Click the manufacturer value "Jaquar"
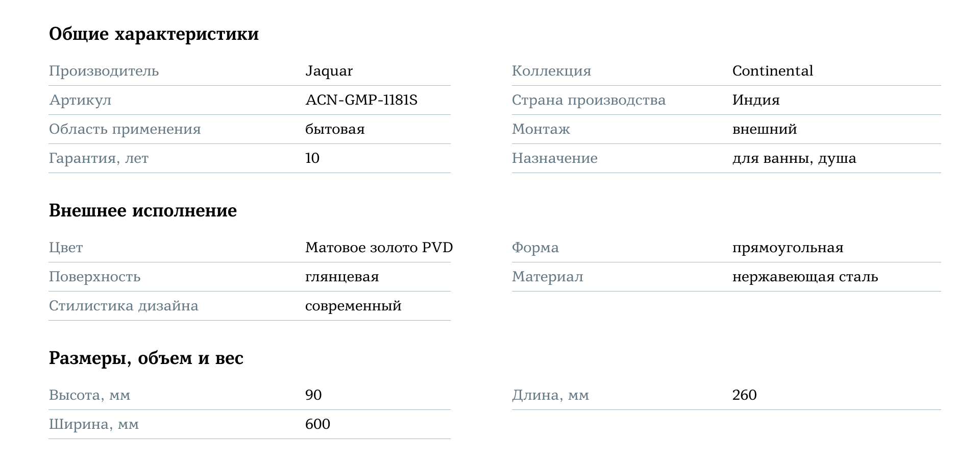The image size is (980, 461). (x=329, y=71)
